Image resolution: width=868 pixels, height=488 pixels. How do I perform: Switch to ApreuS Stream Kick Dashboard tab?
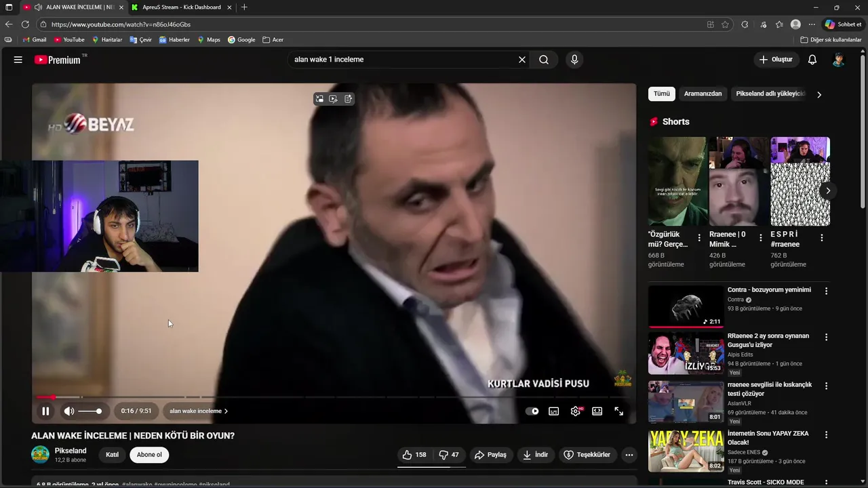[181, 7]
